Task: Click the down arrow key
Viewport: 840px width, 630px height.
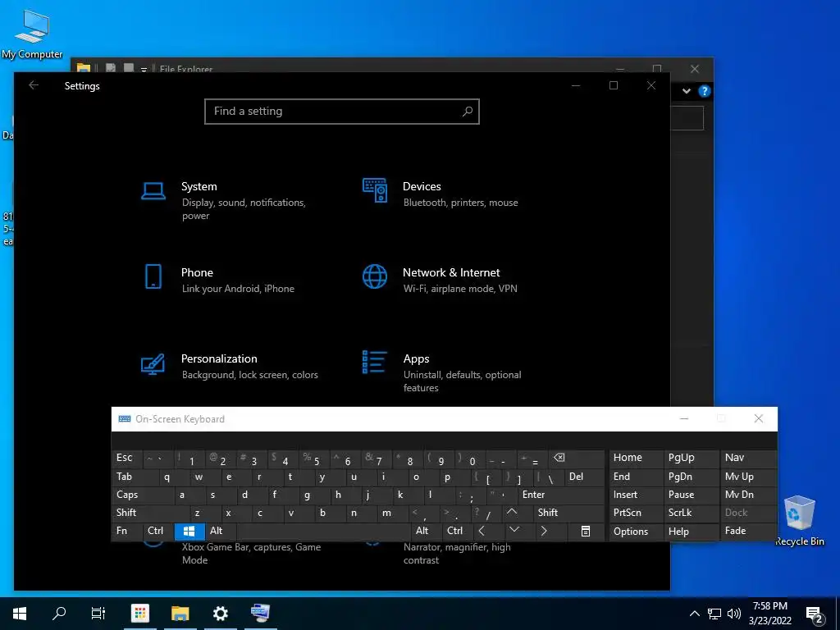Action: pos(519,531)
